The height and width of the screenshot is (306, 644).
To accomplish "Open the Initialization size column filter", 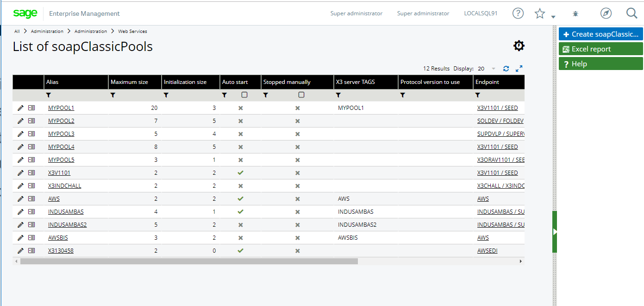I will point(166,95).
